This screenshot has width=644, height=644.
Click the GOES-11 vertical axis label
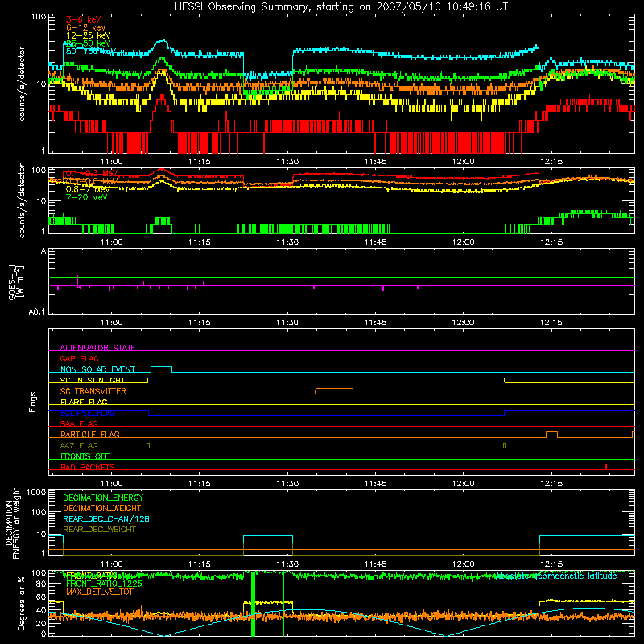[15, 283]
